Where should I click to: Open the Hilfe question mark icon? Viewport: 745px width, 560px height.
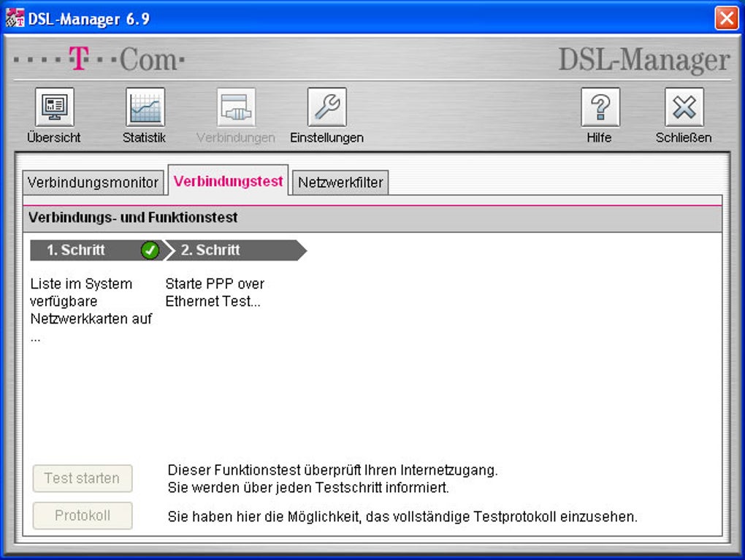click(600, 107)
